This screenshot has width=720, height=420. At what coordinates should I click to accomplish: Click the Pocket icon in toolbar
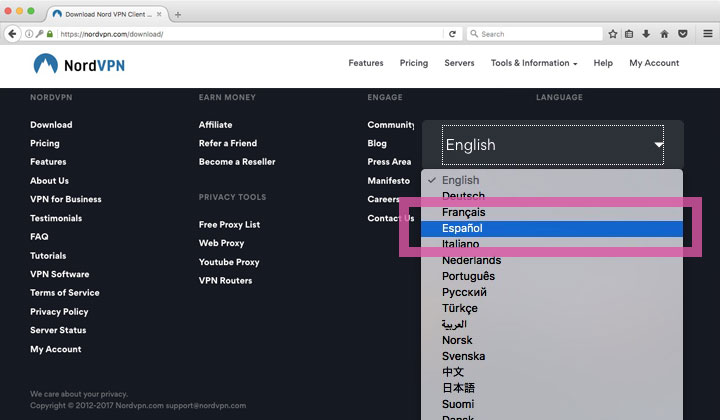point(683,34)
